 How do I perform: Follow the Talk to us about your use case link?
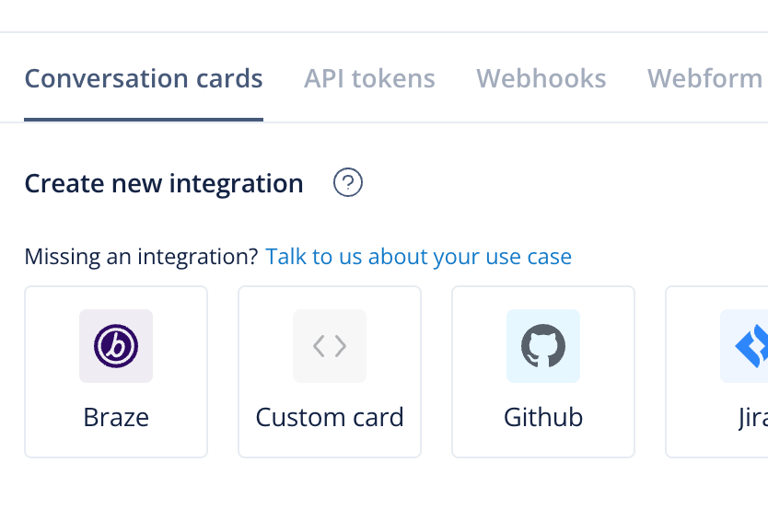tap(418, 257)
